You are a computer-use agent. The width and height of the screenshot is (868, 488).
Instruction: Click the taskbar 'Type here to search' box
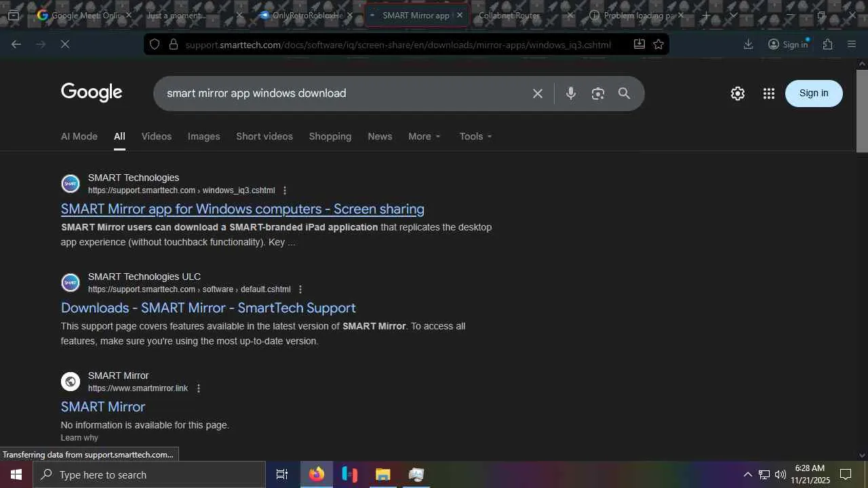pos(149,474)
